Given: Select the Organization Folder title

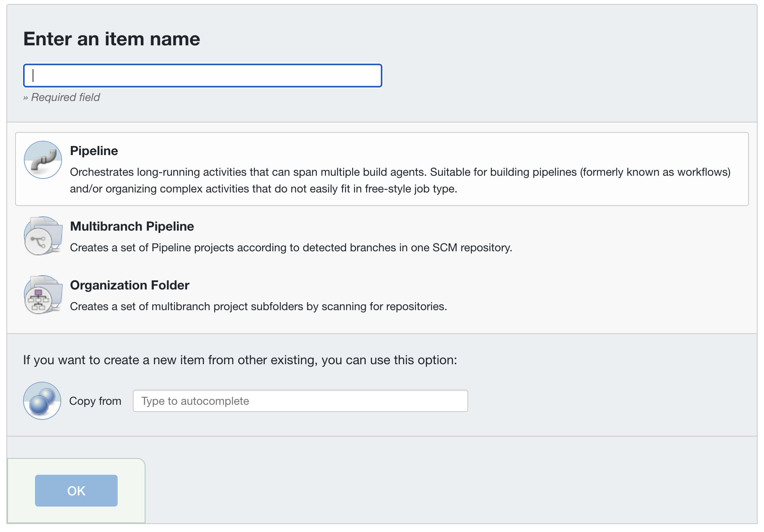Looking at the screenshot, I should pos(130,285).
